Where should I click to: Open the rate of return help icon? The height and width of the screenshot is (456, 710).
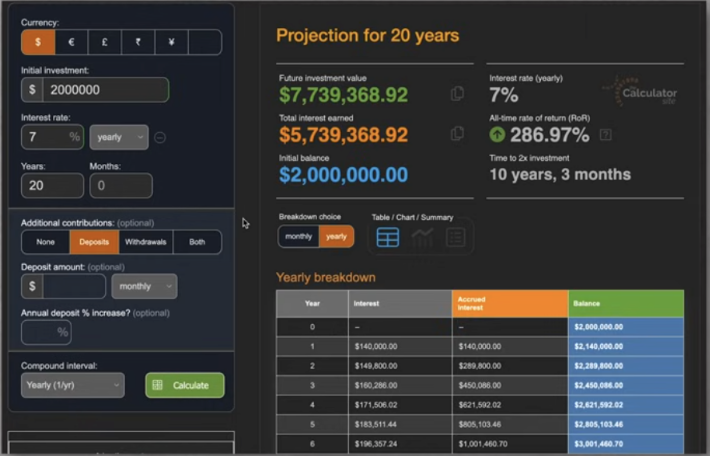605,134
